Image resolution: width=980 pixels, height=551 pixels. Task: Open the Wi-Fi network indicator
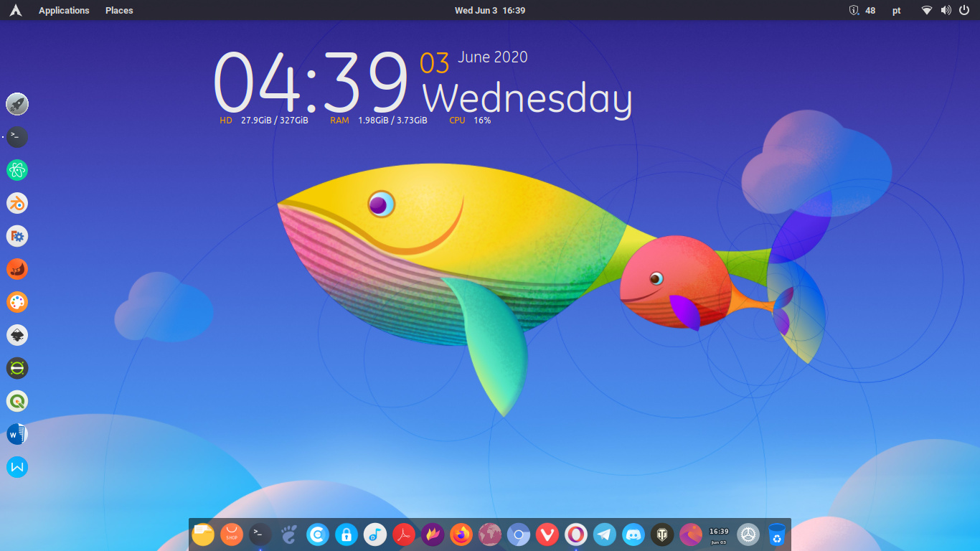tap(927, 10)
